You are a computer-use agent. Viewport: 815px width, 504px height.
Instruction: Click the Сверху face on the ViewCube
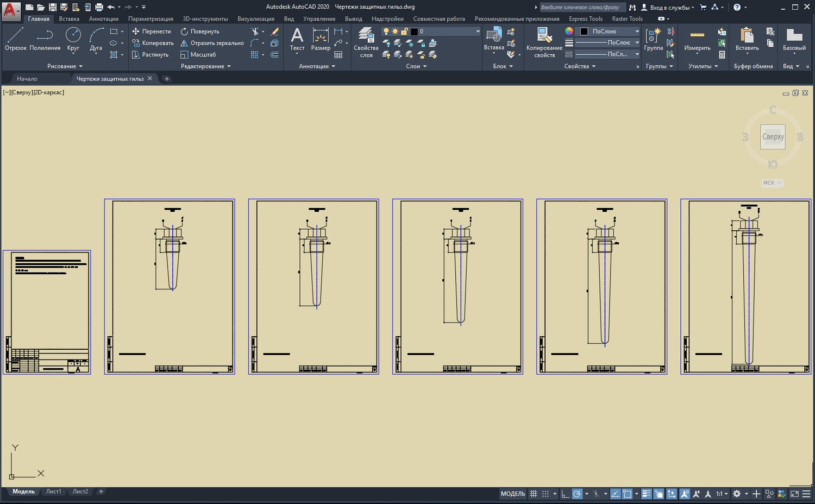pyautogui.click(x=773, y=137)
